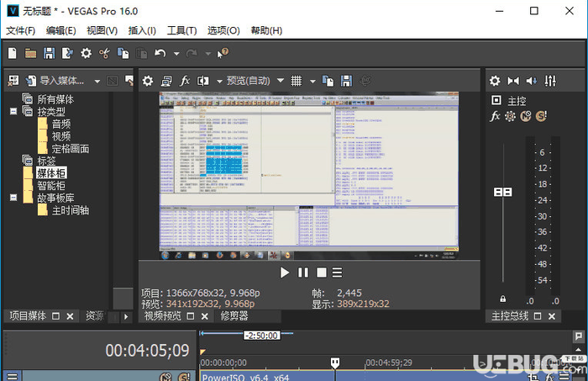Open split screen view dropdown arrow
Viewport: 588px width, 381px height.
click(x=220, y=81)
